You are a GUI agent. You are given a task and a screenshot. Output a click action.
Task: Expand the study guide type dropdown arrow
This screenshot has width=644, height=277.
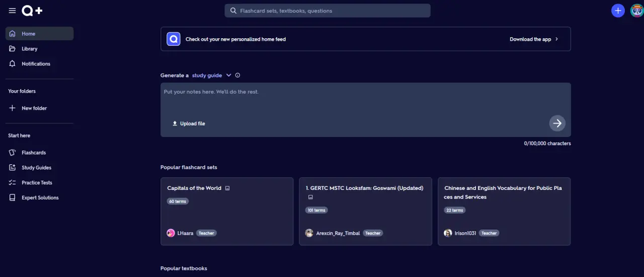click(228, 76)
